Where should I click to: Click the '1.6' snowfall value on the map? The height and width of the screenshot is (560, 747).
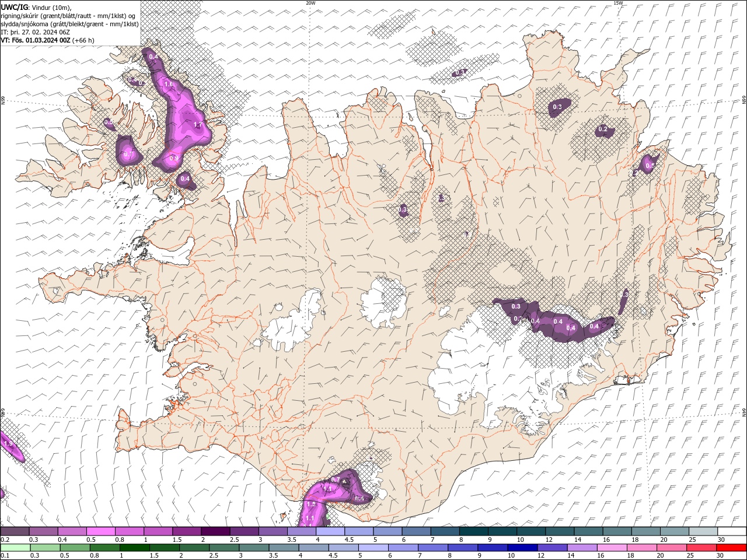(x=168, y=85)
